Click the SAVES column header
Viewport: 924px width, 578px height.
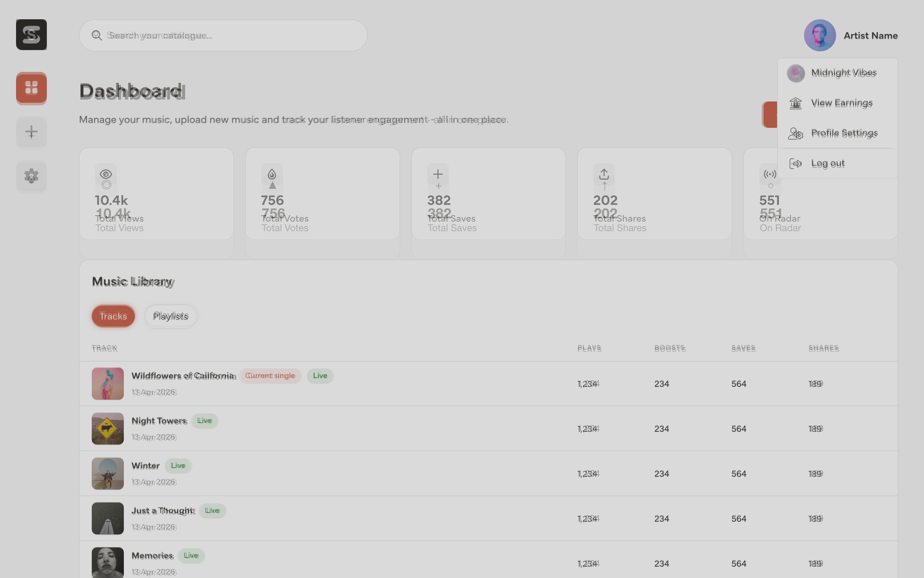click(x=743, y=348)
